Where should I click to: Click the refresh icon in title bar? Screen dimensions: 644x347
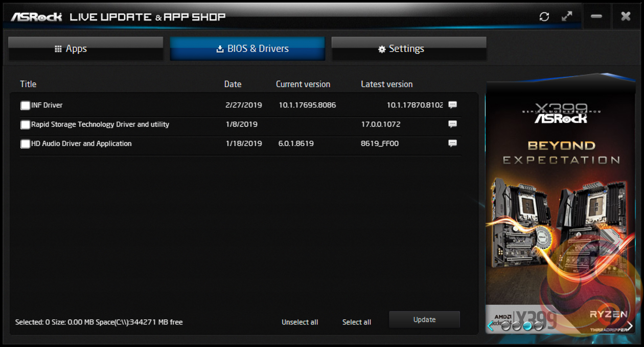coord(544,16)
